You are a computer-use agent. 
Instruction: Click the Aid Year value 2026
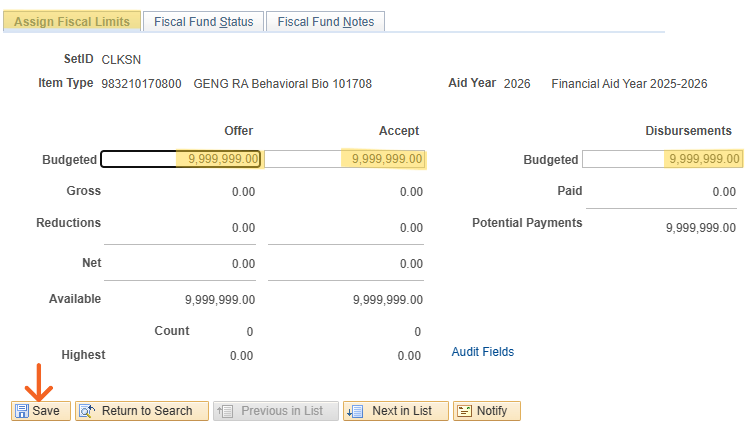[x=518, y=84]
